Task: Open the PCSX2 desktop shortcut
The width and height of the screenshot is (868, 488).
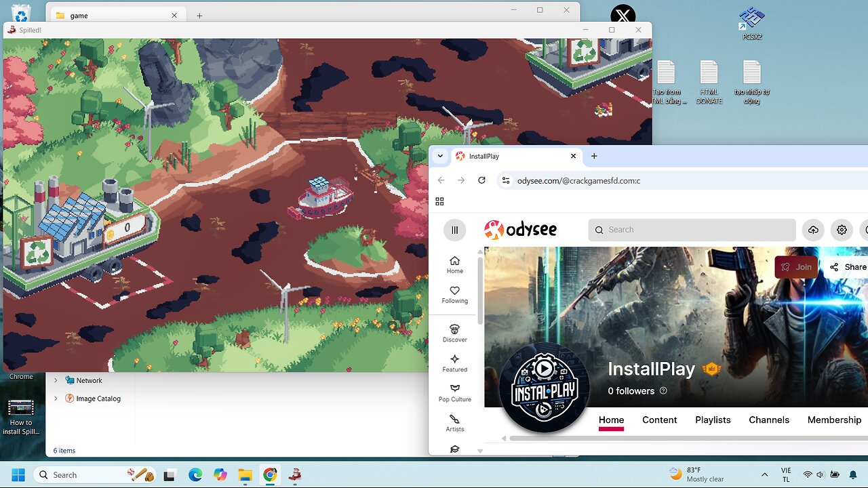Action: (751, 23)
